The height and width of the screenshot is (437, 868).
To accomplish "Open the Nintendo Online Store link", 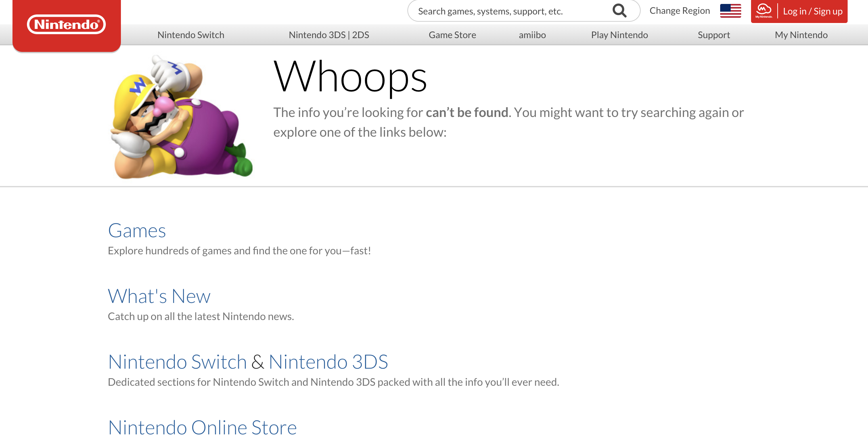I will [x=202, y=427].
